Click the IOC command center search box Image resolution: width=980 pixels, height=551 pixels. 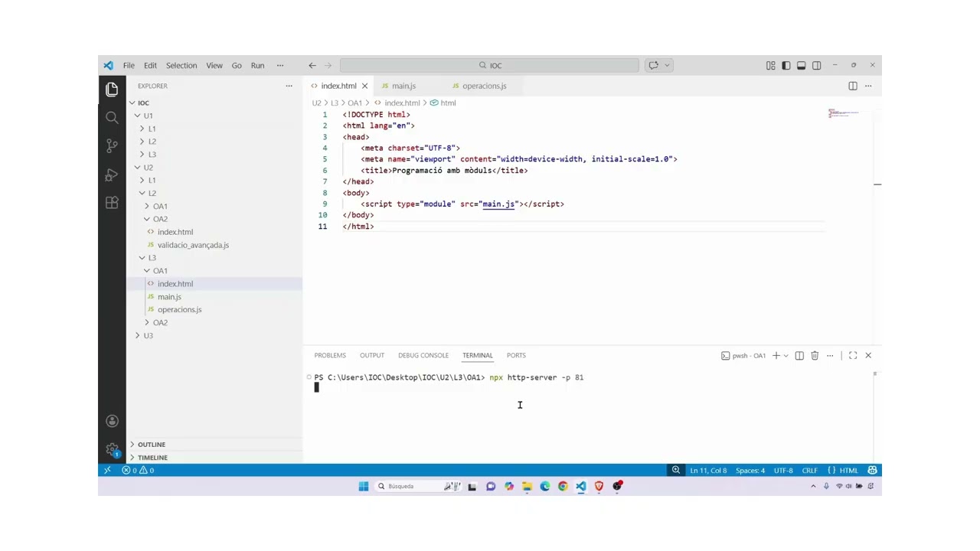tap(489, 66)
